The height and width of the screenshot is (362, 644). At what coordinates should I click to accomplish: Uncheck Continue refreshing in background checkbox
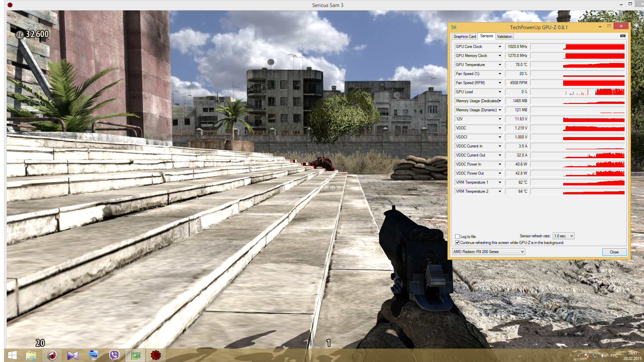coord(457,243)
